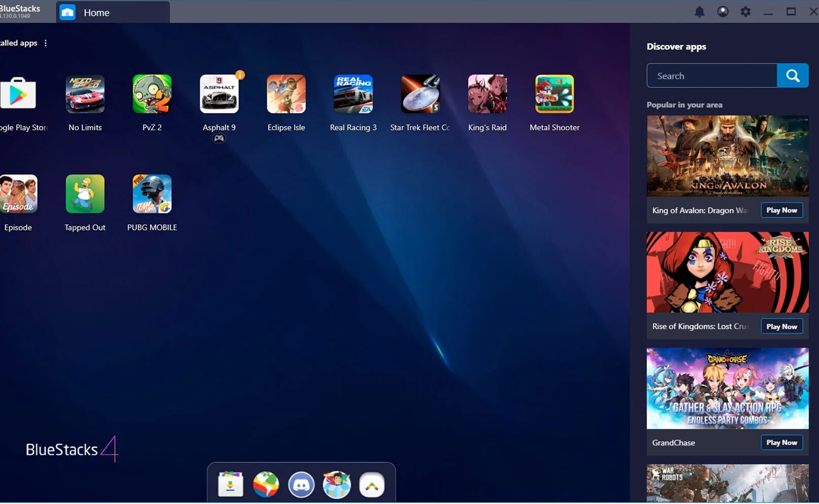
Task: Open the Discord dock icon
Action: (x=301, y=484)
